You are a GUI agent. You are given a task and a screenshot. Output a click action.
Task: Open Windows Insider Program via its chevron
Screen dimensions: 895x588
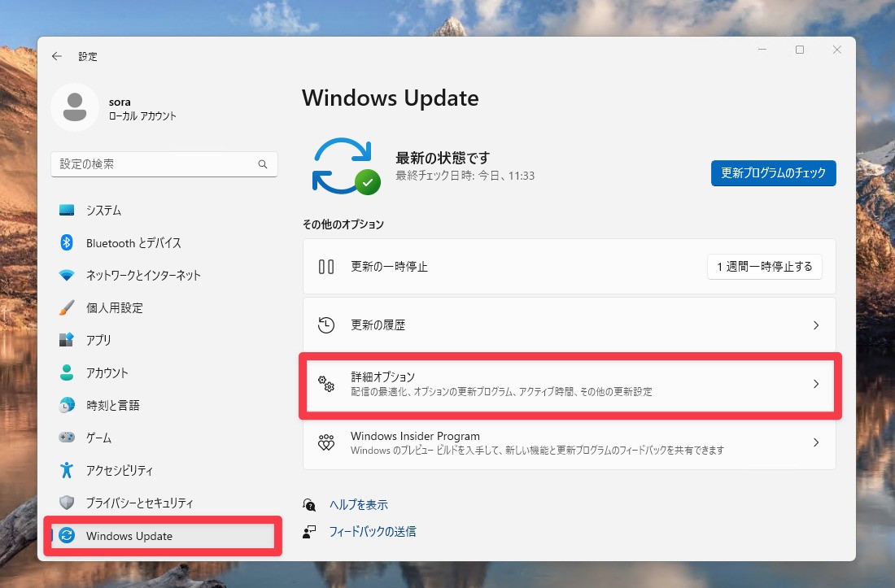[x=815, y=442]
